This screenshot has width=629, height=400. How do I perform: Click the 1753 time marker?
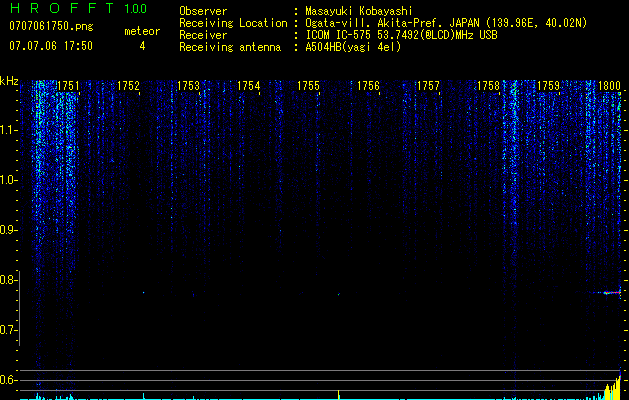pyautogui.click(x=189, y=86)
